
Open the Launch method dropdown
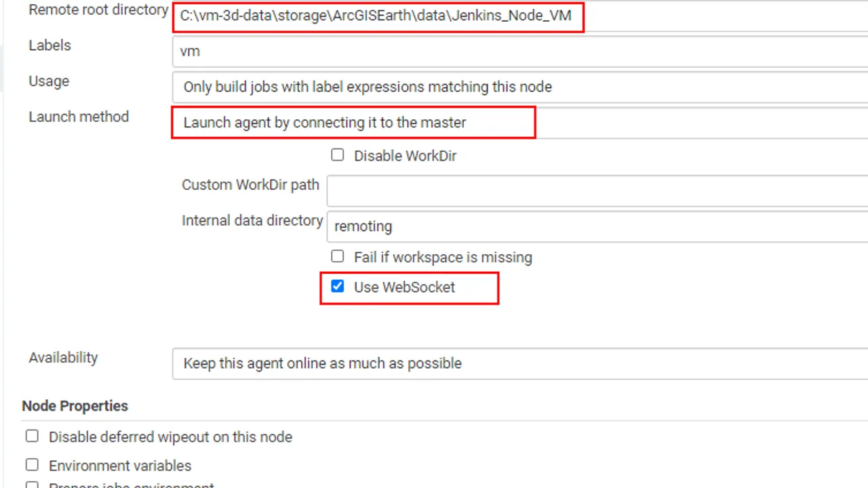520,123
